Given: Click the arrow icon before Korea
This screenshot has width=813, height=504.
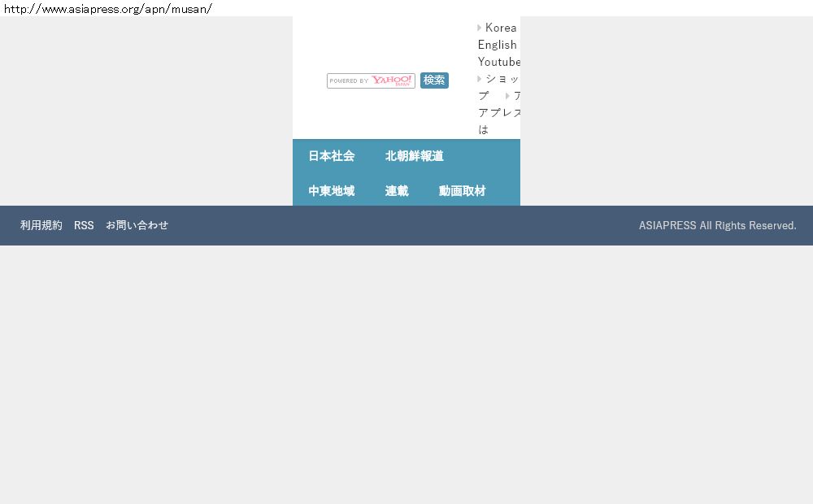Looking at the screenshot, I should [x=480, y=28].
